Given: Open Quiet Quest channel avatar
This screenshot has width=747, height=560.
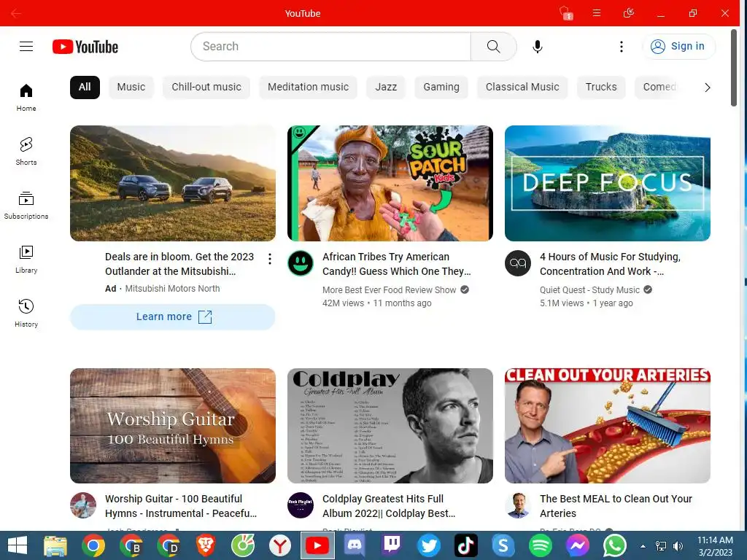Looking at the screenshot, I should pyautogui.click(x=518, y=262).
